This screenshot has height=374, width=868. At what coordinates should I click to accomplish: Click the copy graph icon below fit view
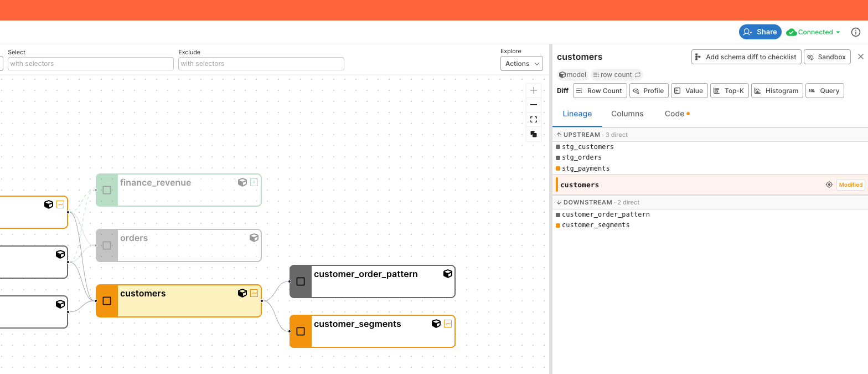pos(534,134)
